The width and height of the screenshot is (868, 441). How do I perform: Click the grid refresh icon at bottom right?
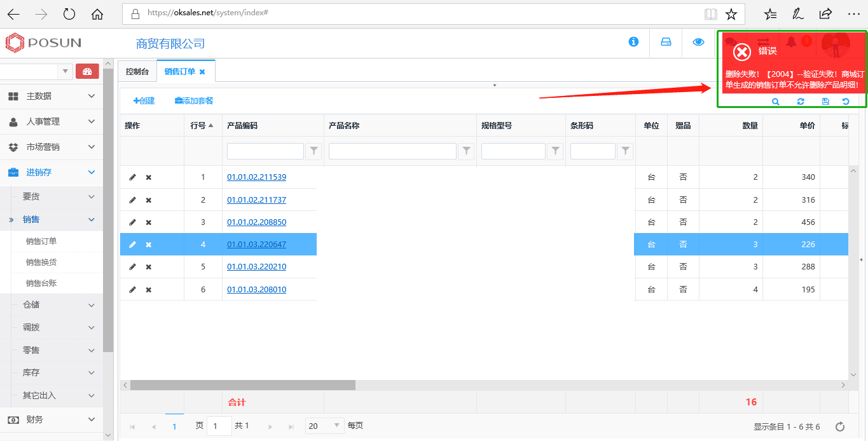pos(839,426)
